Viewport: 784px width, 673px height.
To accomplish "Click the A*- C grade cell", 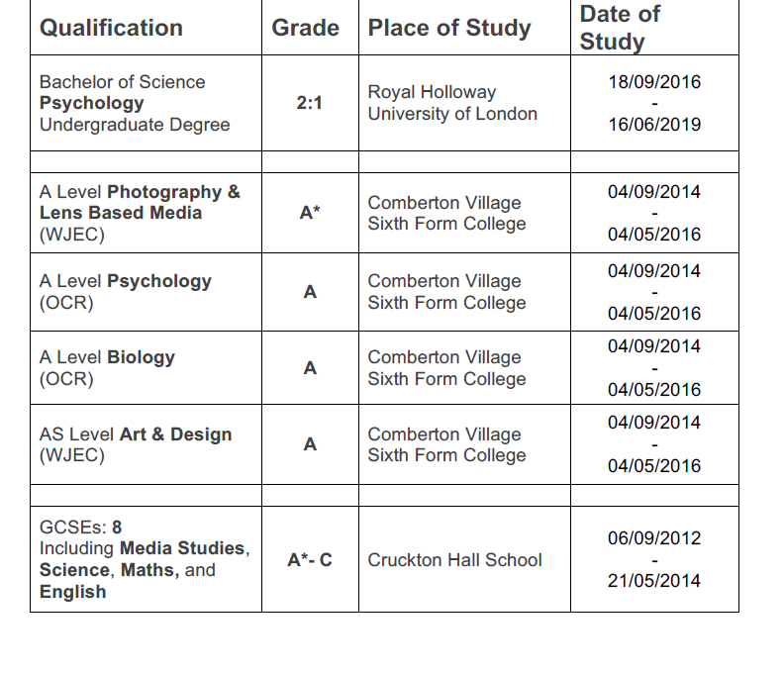I will click(x=310, y=560).
